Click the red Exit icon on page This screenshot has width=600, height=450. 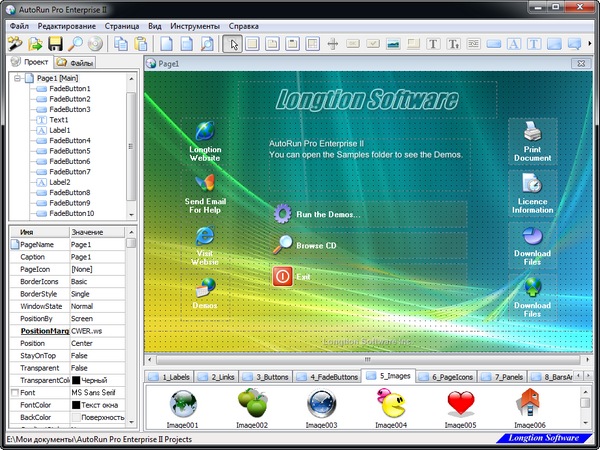[x=283, y=275]
